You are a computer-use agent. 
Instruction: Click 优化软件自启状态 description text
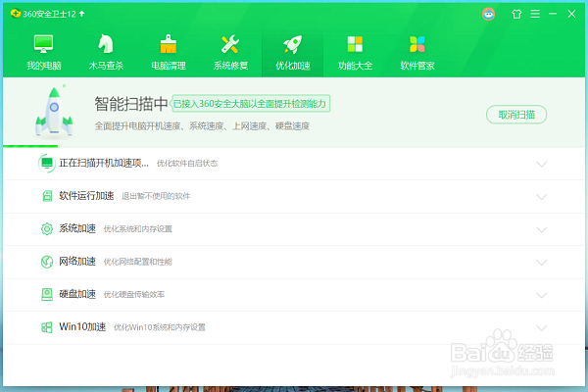187,164
